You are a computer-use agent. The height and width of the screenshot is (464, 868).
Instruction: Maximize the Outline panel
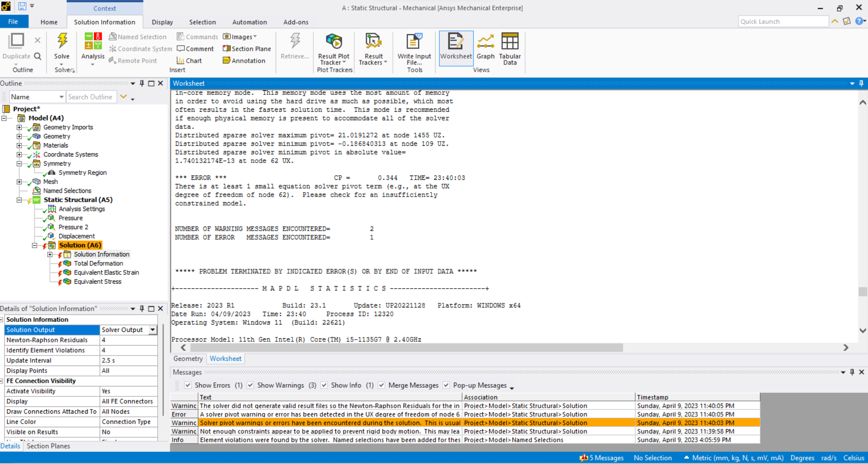pos(151,83)
